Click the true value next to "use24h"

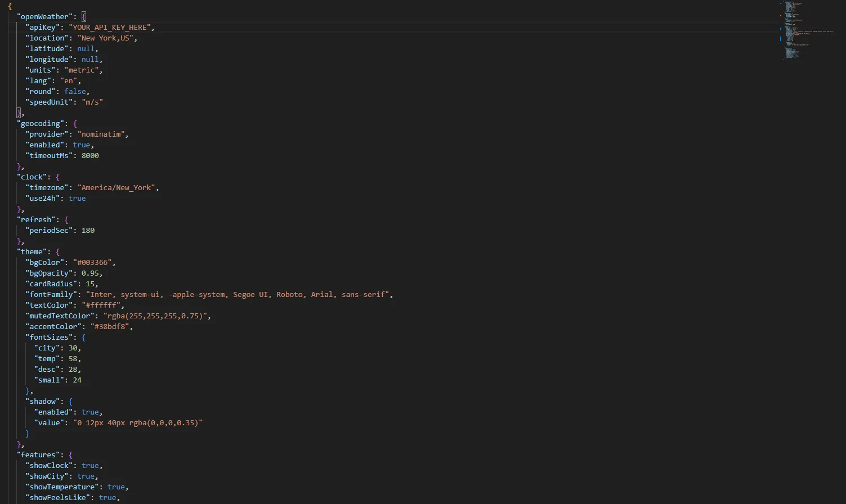click(x=77, y=198)
